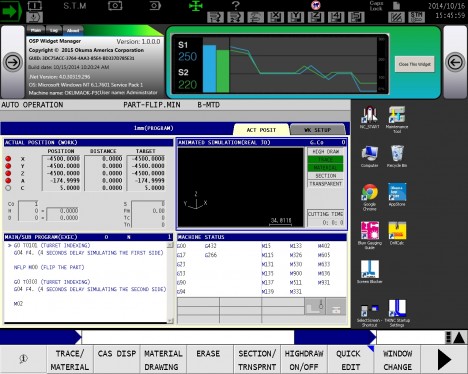
Task: Click the WINDOW CHANGE function key
Action: pyautogui.click(x=397, y=359)
